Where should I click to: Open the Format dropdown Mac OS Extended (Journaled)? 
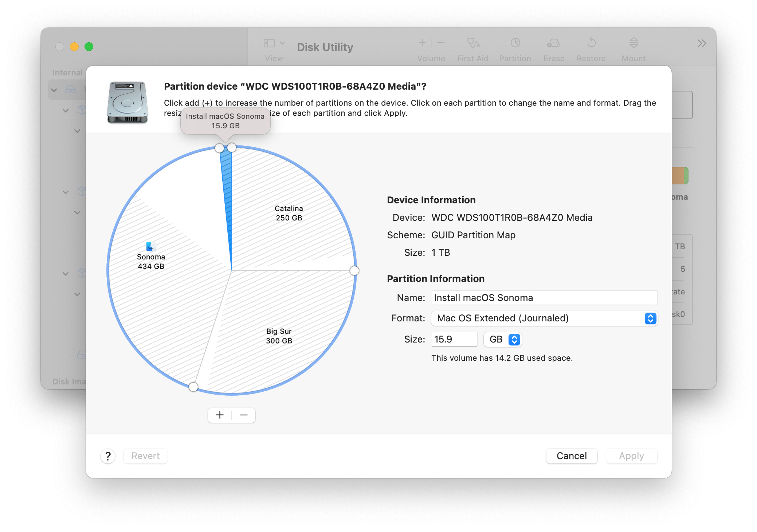(x=544, y=318)
